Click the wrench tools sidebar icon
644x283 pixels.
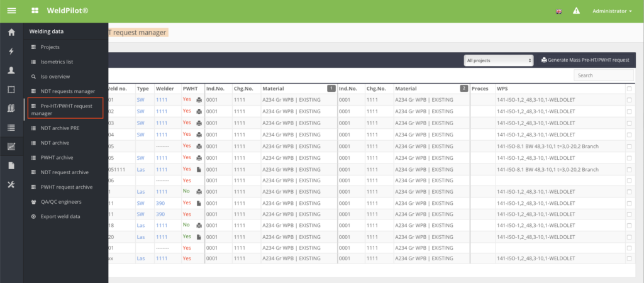11,184
